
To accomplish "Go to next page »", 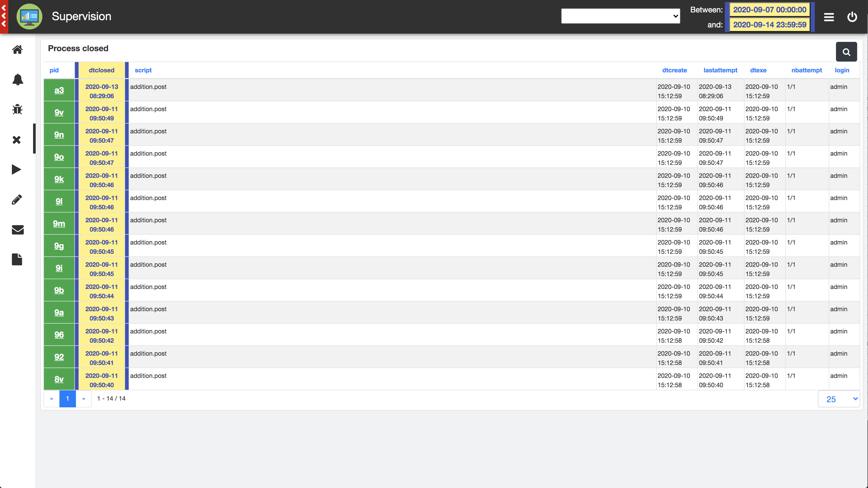I will click(x=83, y=399).
